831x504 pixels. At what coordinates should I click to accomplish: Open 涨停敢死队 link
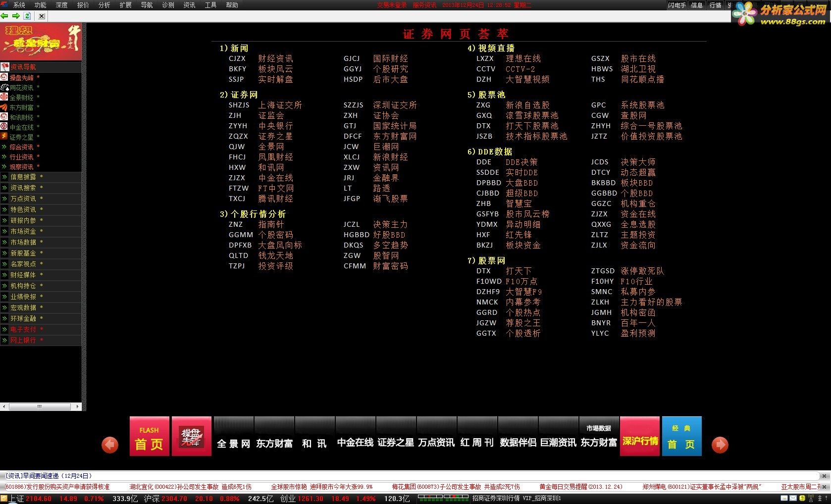pyautogui.click(x=642, y=271)
